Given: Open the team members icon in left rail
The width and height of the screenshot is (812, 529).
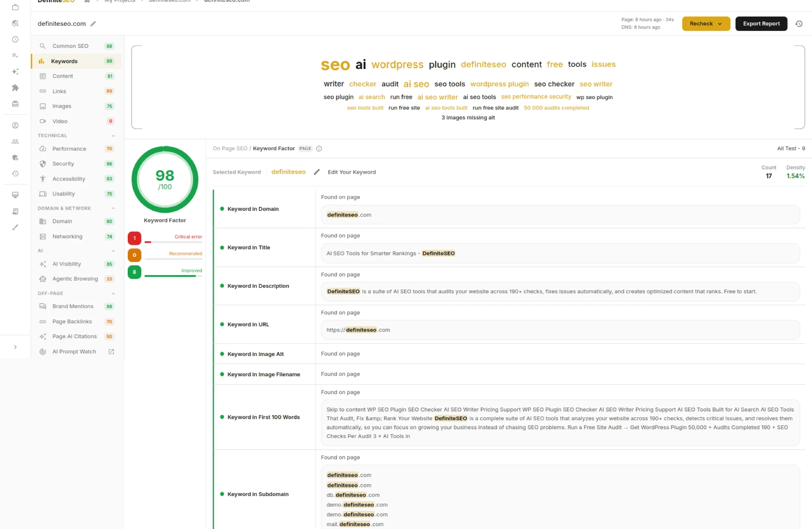Looking at the screenshot, I should coord(15,142).
